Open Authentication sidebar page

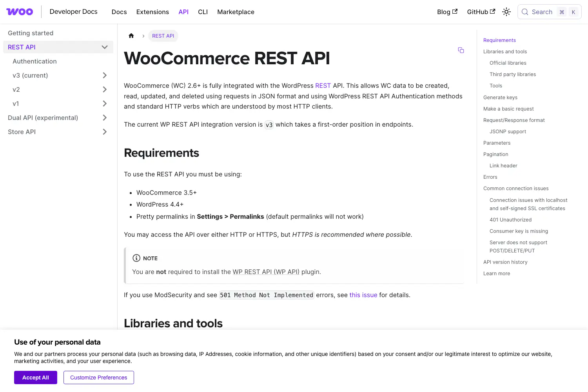[x=34, y=61]
